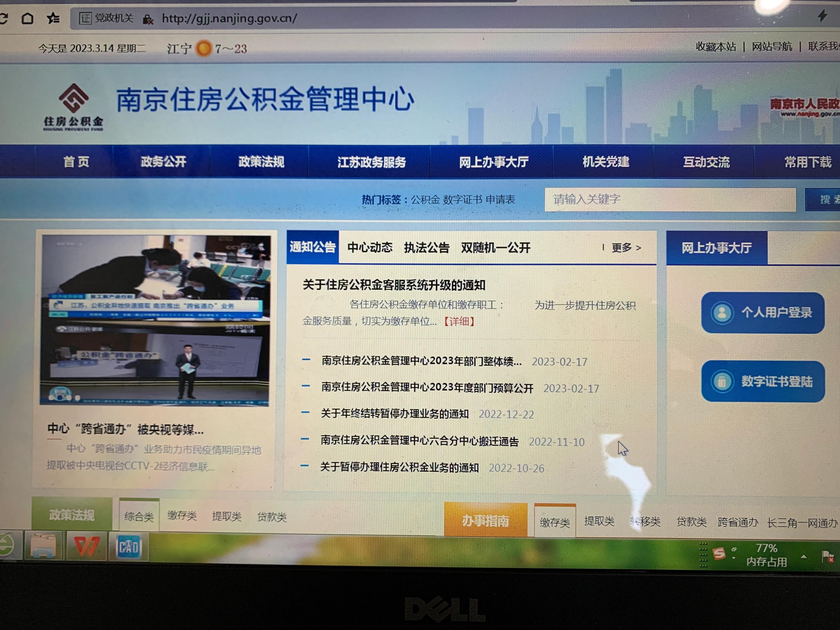Image resolution: width=840 pixels, height=630 pixels.
Task: Open 关于暂停办理住房公积金业务的通知
Action: pyautogui.click(x=399, y=467)
